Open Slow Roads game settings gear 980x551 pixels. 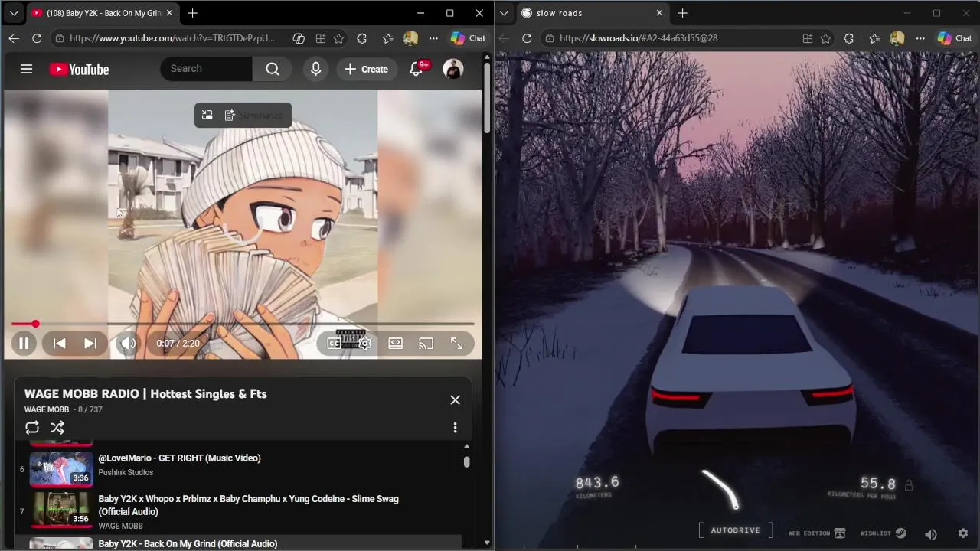pos(963,533)
